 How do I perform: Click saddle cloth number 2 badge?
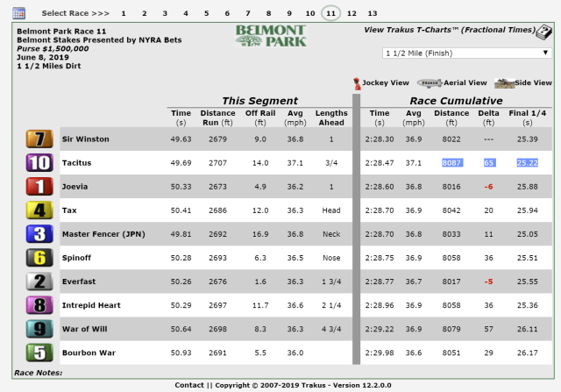click(x=39, y=282)
